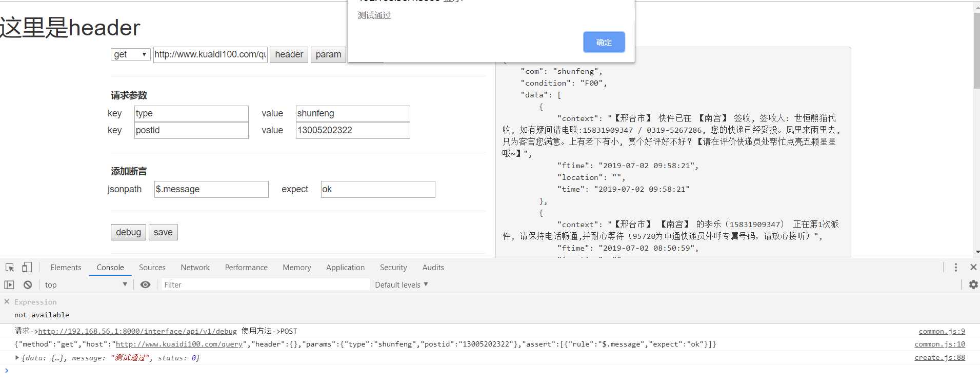980x387 pixels.
Task: Click the header button
Action: 289,54
